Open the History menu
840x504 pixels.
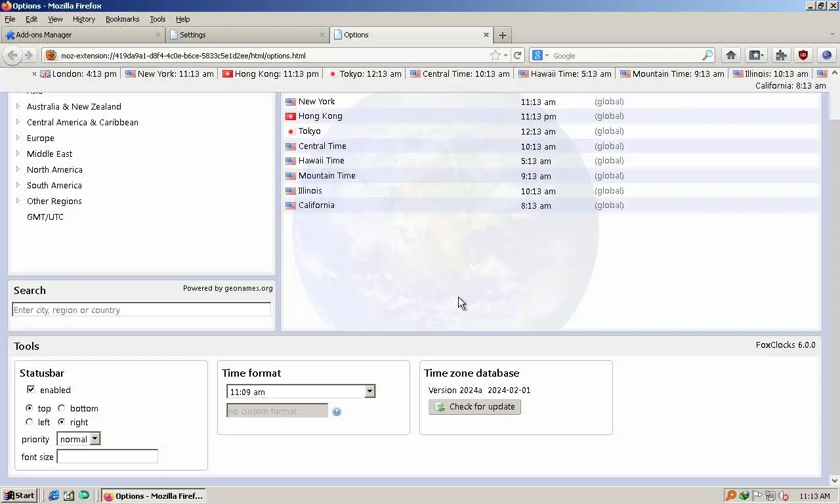[x=84, y=19]
